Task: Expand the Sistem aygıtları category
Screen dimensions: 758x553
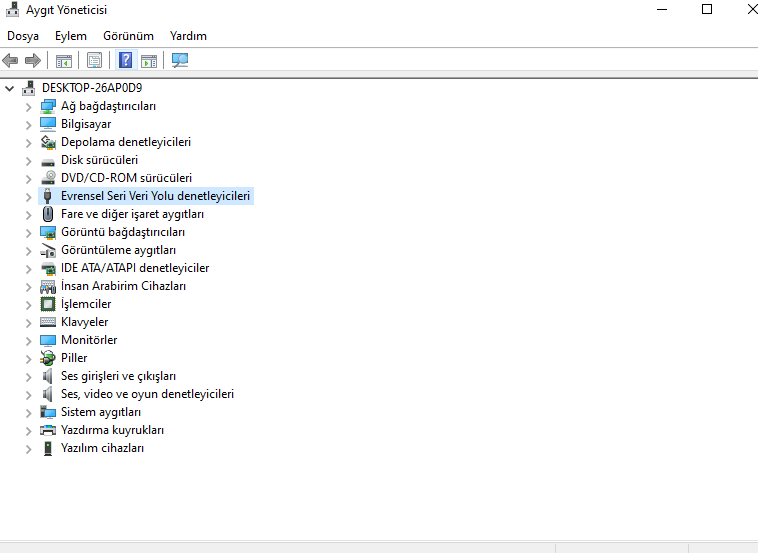Action: (x=29, y=412)
